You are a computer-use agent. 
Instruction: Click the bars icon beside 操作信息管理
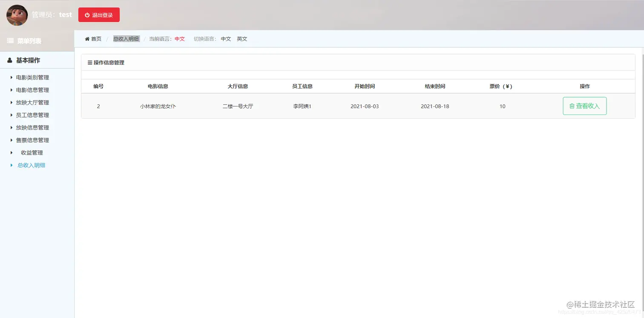[90, 63]
